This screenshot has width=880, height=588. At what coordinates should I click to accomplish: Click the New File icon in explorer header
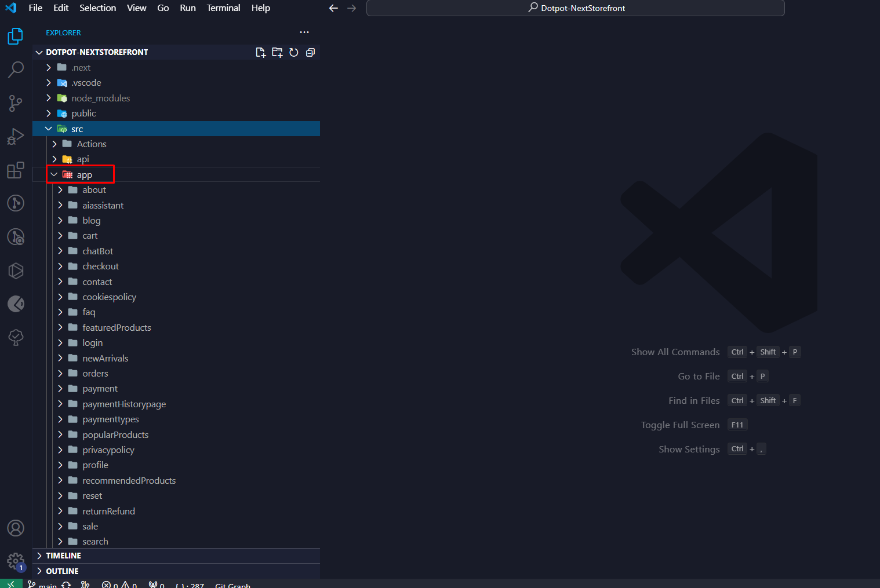[x=261, y=52]
